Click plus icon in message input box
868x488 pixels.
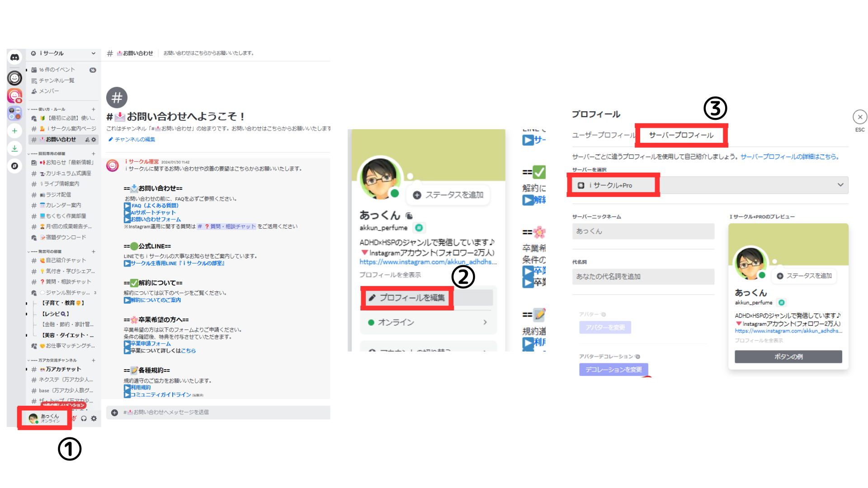click(114, 413)
